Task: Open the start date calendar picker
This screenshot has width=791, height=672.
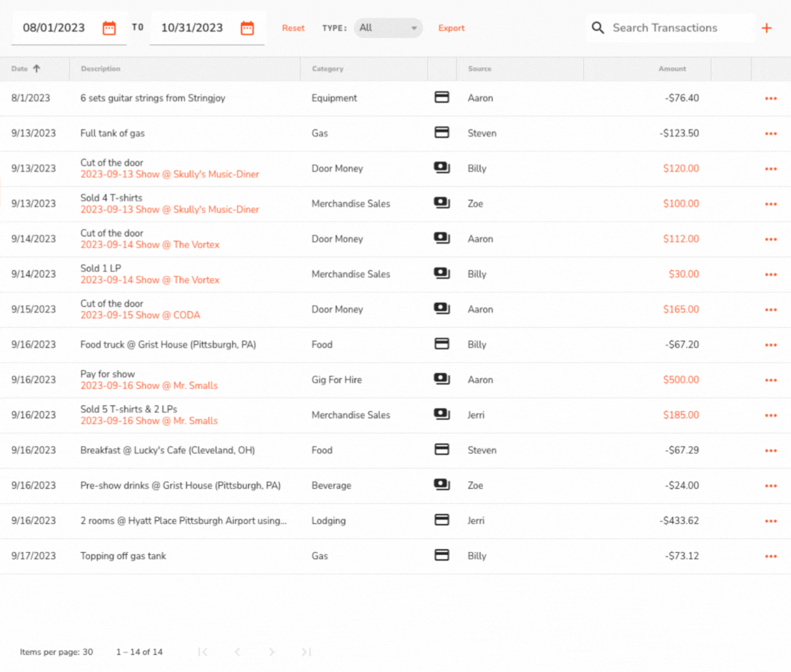Action: click(109, 27)
